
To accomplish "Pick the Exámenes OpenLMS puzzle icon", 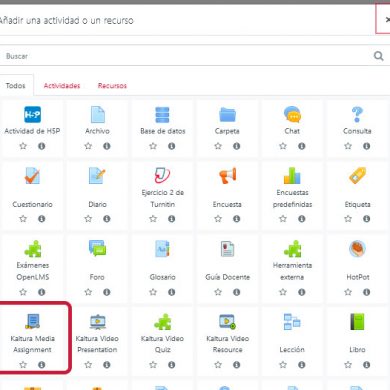I will click(x=32, y=249).
